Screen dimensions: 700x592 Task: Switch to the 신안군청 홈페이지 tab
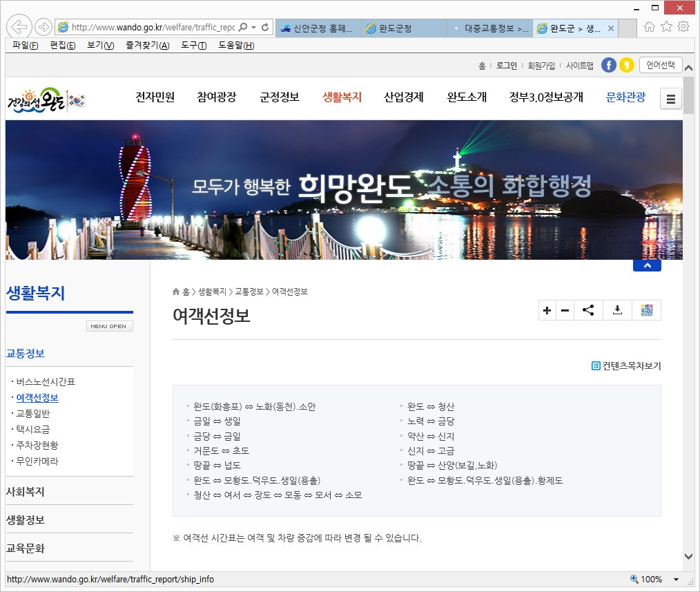[318, 28]
